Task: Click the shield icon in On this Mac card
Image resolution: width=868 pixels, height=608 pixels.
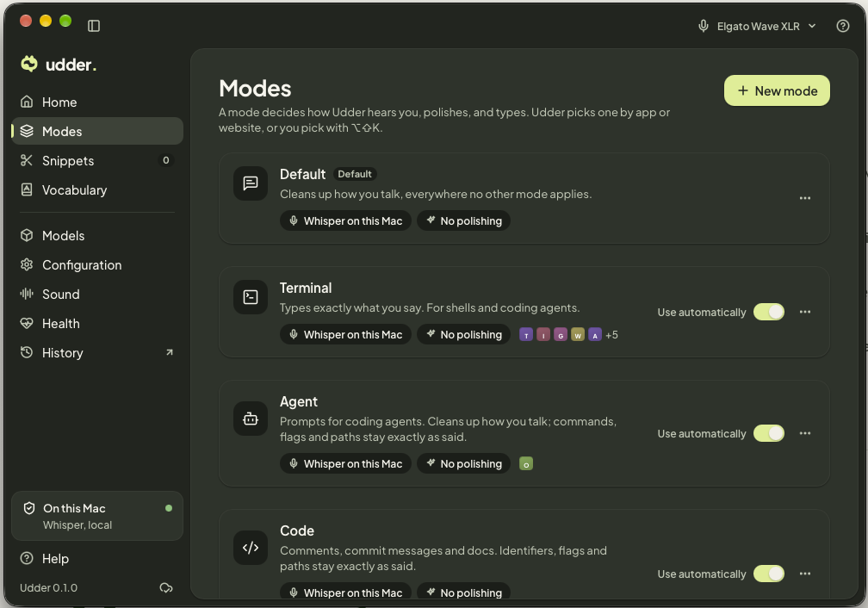Action: [x=28, y=508]
